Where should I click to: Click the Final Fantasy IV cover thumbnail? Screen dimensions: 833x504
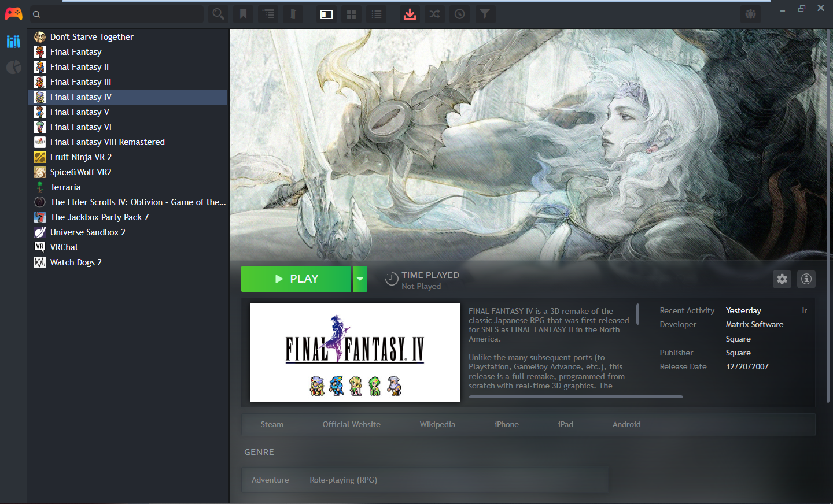(355, 353)
